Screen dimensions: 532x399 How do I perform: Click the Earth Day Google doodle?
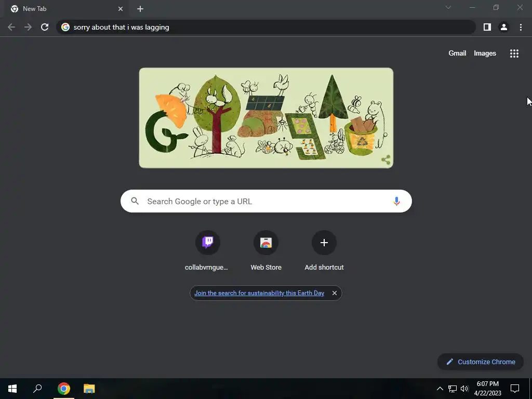266,118
